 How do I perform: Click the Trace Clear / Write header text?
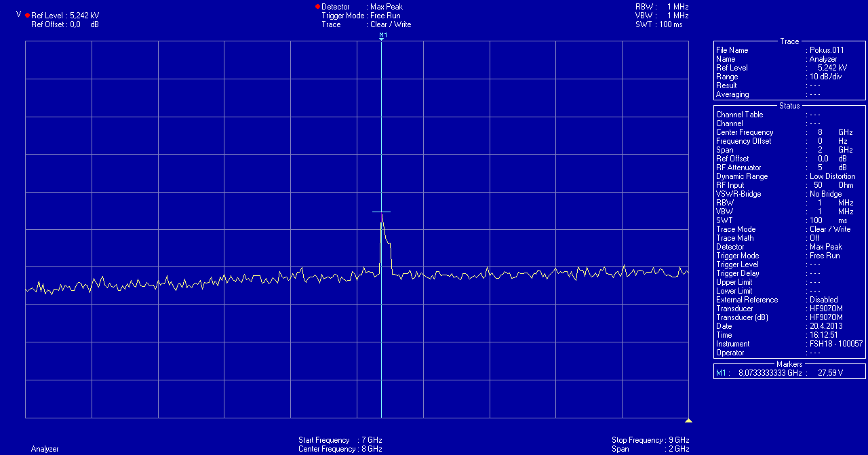click(x=366, y=24)
